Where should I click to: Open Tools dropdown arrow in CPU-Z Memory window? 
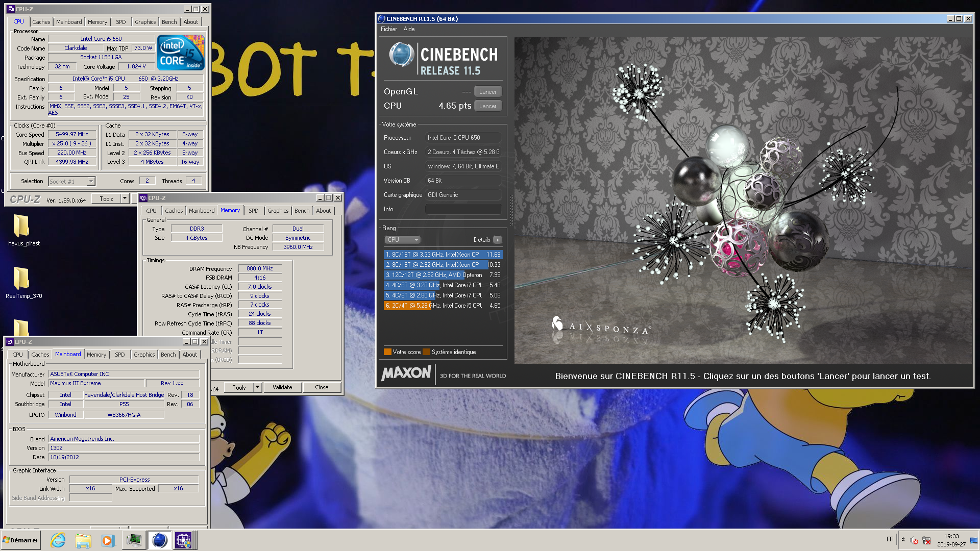pos(257,387)
